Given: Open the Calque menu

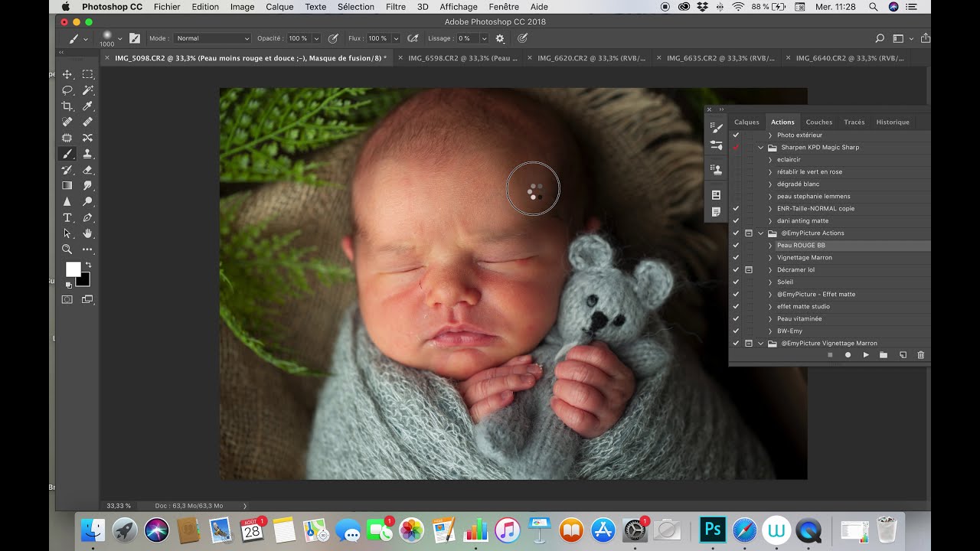Looking at the screenshot, I should [279, 7].
